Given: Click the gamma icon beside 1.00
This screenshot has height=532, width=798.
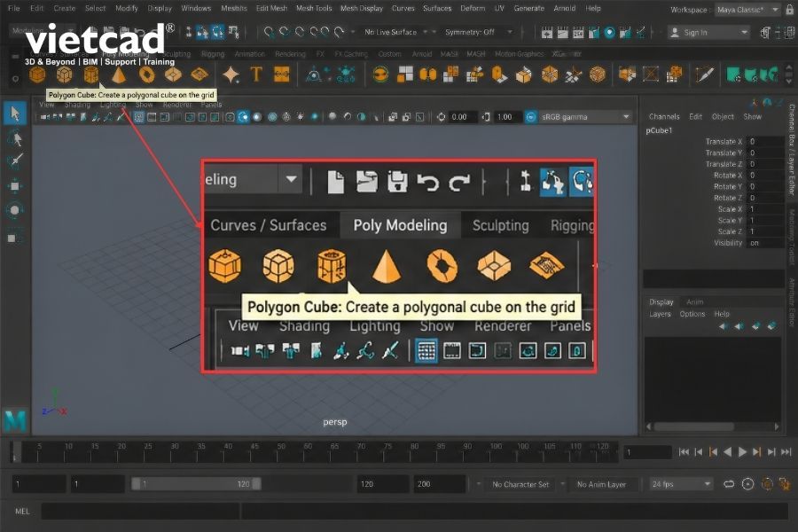Looking at the screenshot, I should click(x=486, y=117).
